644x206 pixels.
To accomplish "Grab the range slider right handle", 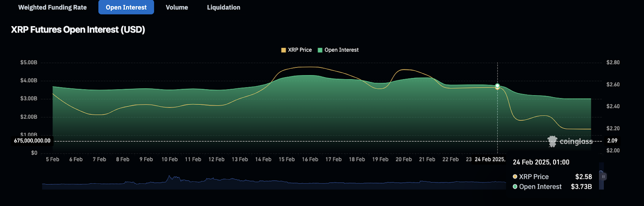I will click(x=603, y=176).
